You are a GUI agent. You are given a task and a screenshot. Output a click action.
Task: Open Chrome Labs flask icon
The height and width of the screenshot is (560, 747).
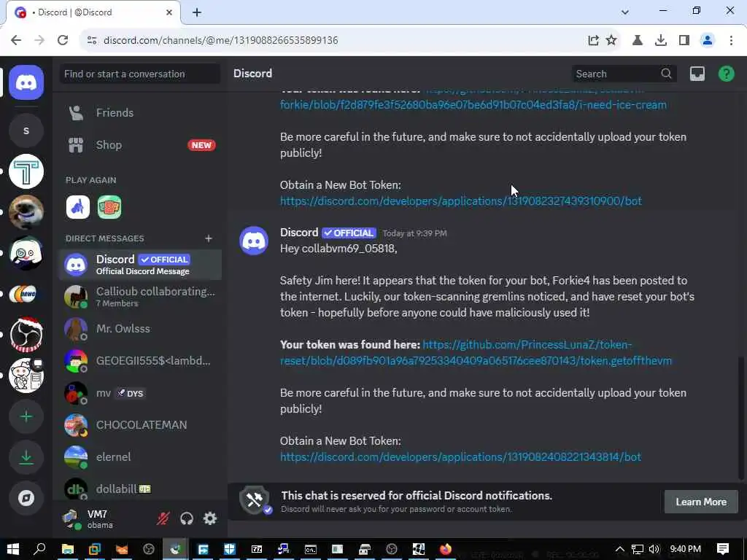(x=638, y=41)
